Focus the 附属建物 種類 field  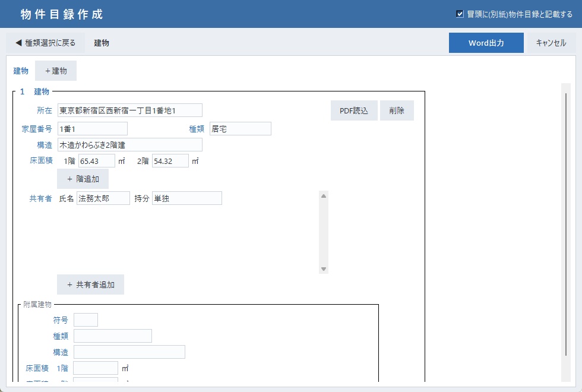tap(113, 336)
